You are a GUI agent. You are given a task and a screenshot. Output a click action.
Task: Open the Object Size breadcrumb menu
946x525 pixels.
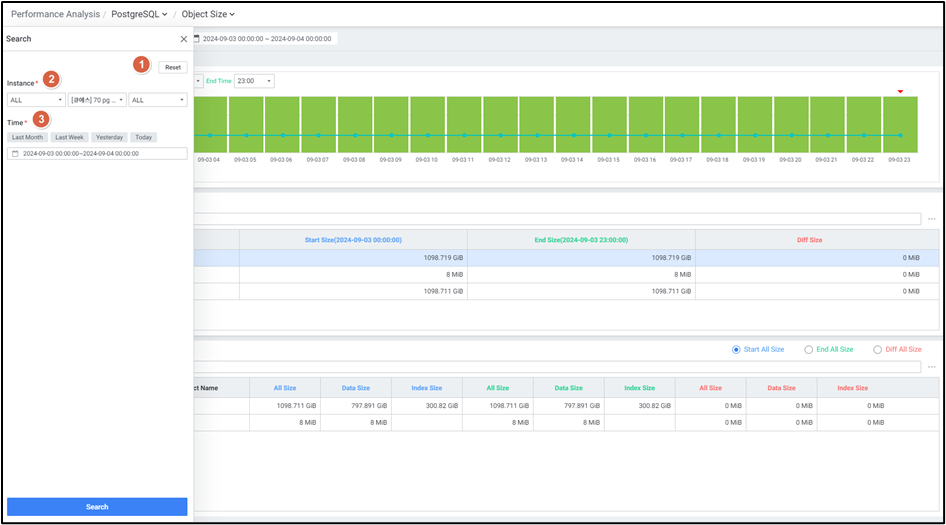[208, 14]
